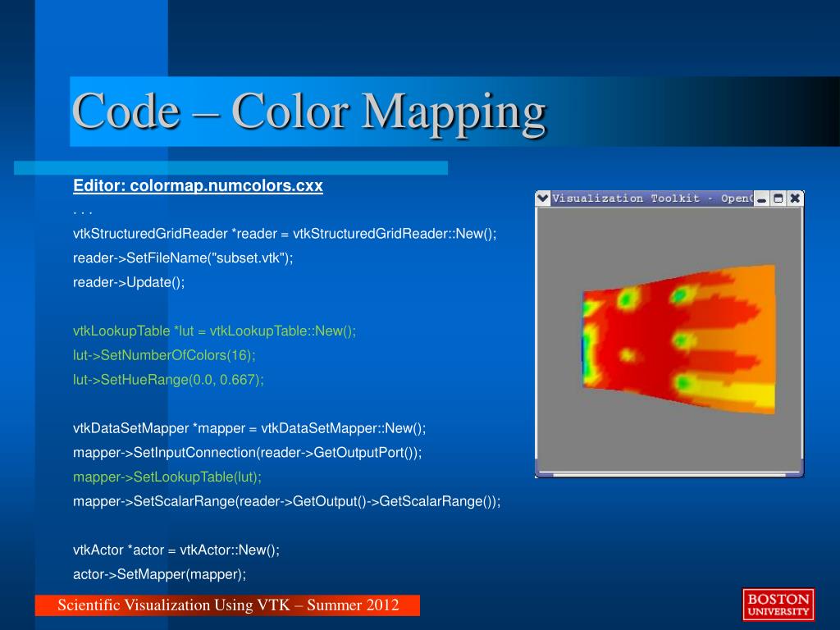
Task: Open the Visualization Toolkit window menu chevron
Action: tap(543, 199)
